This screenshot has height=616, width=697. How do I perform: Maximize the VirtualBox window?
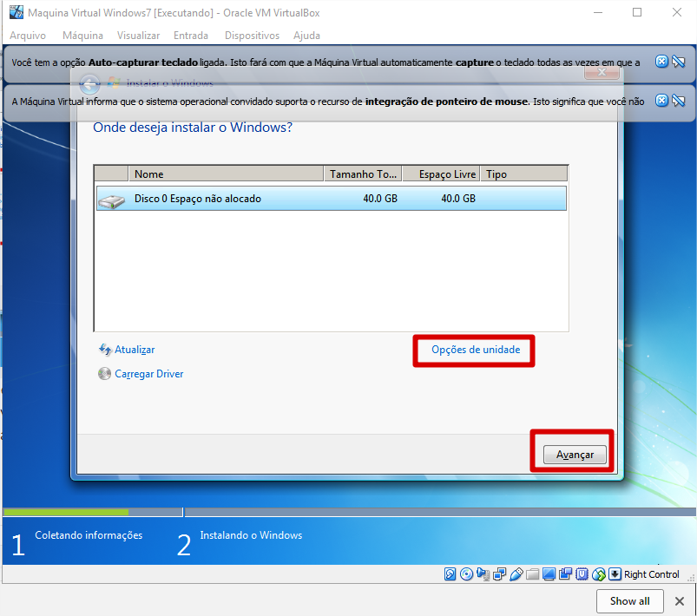(637, 12)
